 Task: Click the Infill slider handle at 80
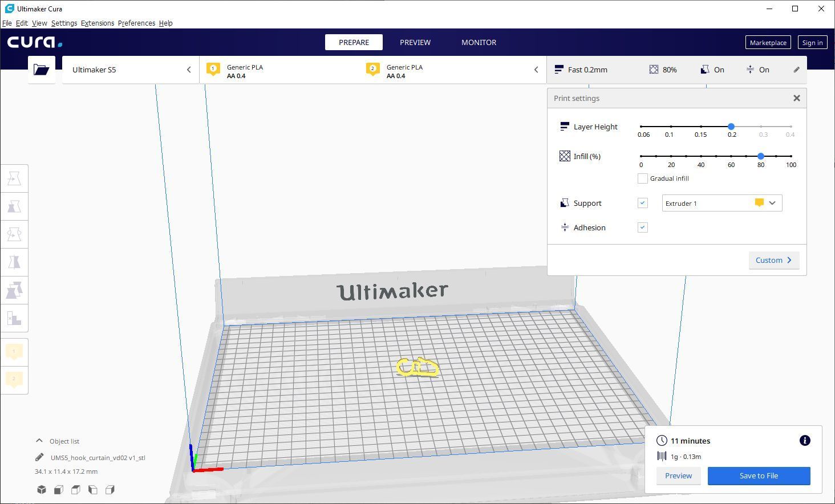(761, 156)
